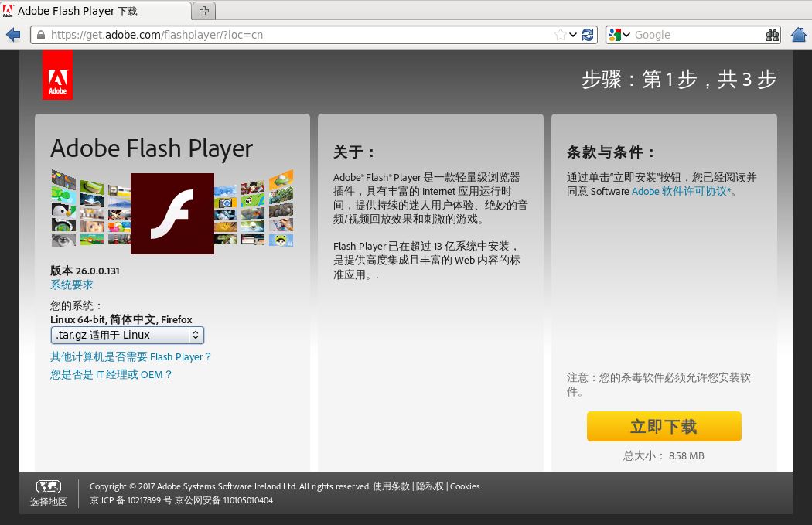This screenshot has width=812, height=525.
Task: Click the Google search engine icon
Action: pyautogui.click(x=615, y=35)
